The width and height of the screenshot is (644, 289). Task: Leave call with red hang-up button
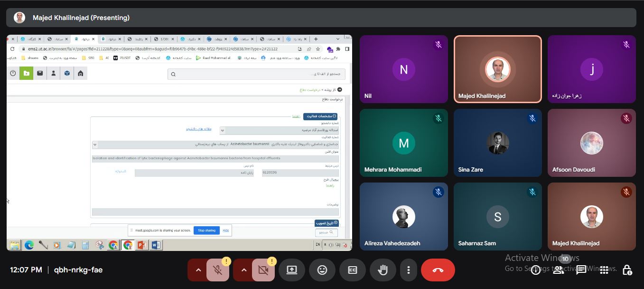[x=438, y=270]
